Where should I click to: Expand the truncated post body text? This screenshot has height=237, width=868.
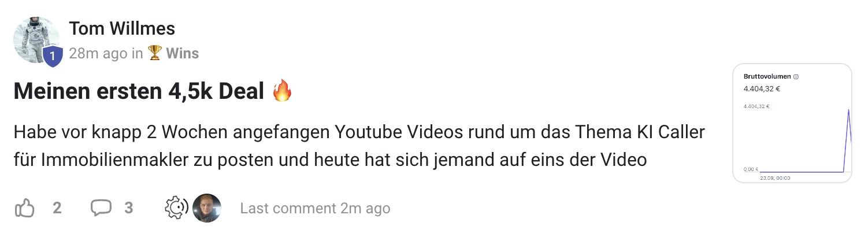click(359, 146)
